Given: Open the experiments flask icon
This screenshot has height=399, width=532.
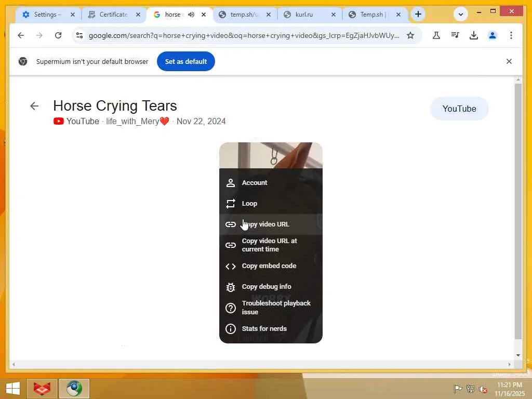Looking at the screenshot, I should tap(436, 35).
